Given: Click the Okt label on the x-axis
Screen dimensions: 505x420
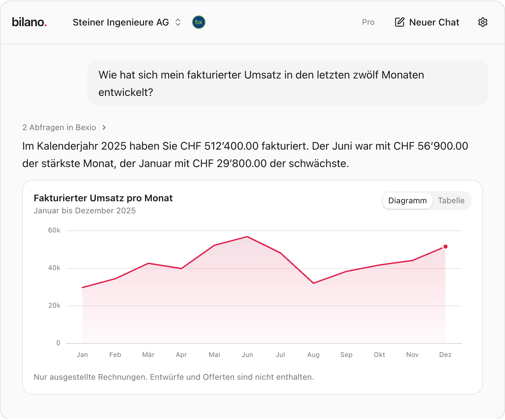Looking at the screenshot, I should point(379,355).
